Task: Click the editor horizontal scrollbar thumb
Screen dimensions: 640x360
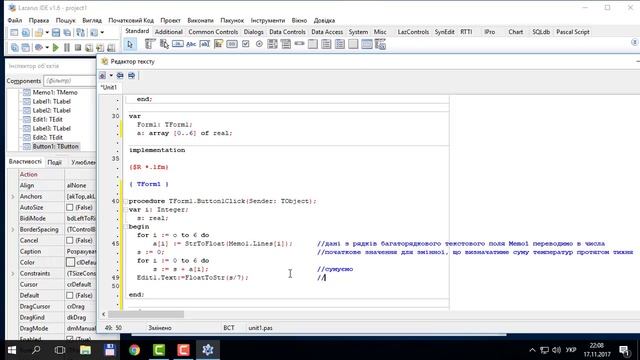Action: (146, 314)
